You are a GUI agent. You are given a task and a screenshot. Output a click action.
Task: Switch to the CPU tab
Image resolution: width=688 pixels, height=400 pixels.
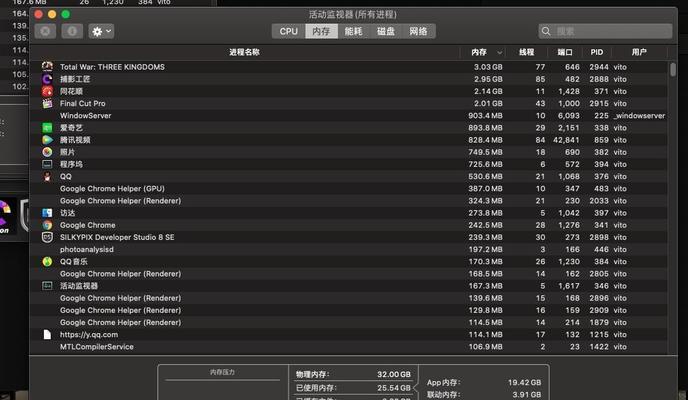(x=289, y=31)
